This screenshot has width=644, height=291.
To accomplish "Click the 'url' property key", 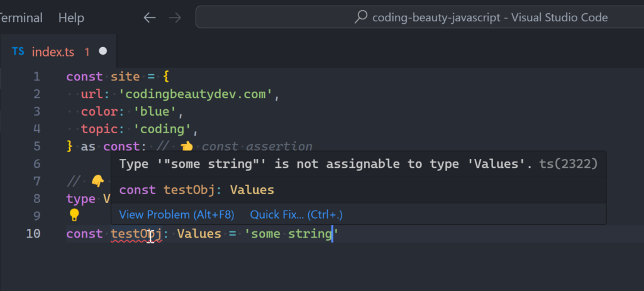I will [92, 94].
